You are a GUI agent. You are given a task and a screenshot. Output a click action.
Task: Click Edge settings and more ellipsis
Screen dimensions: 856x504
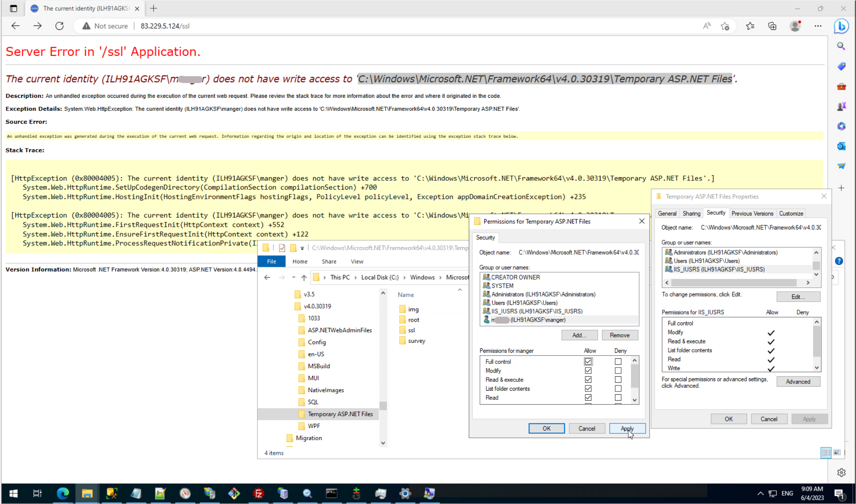pyautogui.click(x=818, y=26)
